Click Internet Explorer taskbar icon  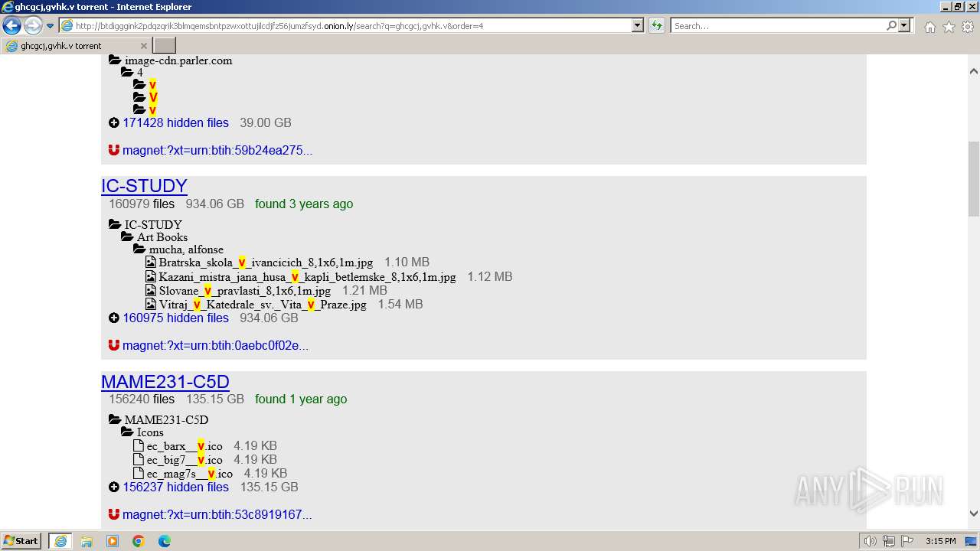60,541
